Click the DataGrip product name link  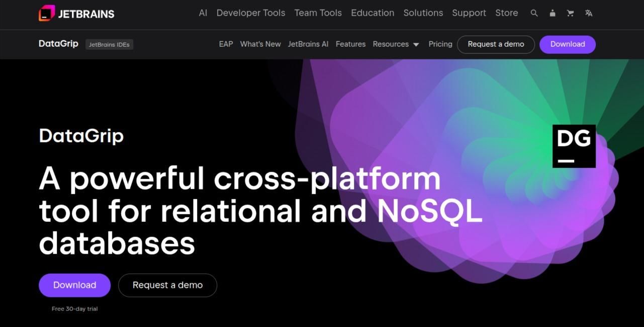click(x=58, y=44)
